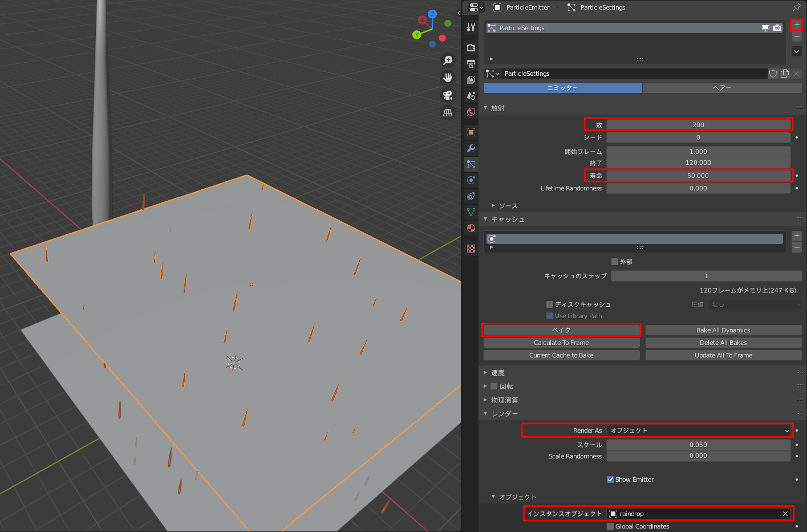This screenshot has width=807, height=532.
Task: Open the Scene properties tab
Action: tap(471, 96)
